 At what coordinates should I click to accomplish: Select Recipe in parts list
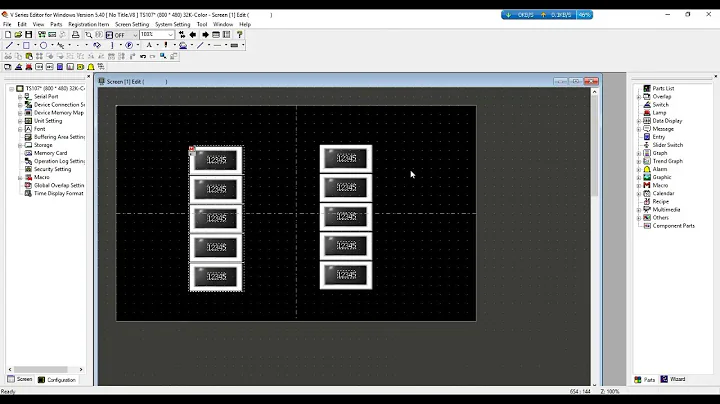(x=660, y=202)
